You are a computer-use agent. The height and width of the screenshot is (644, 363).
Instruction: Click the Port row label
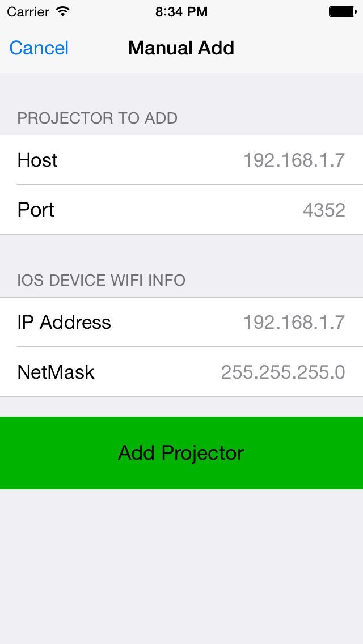36,210
